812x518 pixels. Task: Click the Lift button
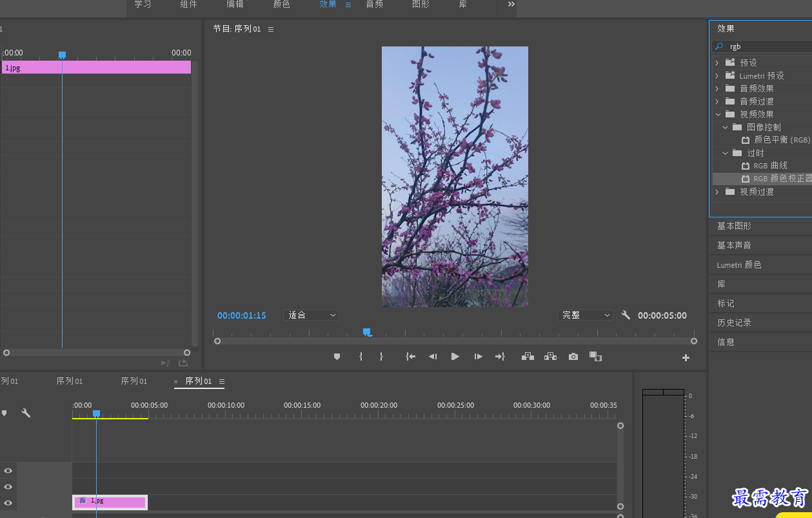pos(528,356)
